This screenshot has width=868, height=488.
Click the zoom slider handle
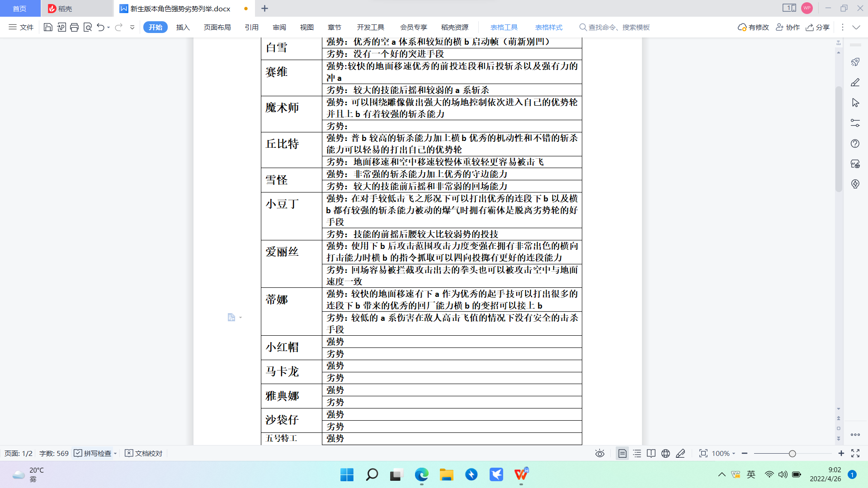click(x=792, y=453)
